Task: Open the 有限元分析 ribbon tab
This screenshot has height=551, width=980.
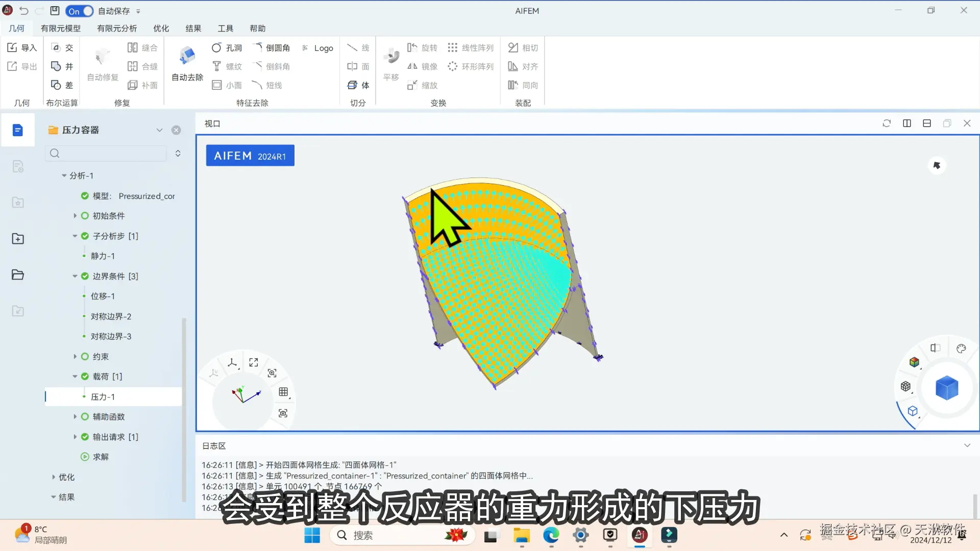Action: pos(117,29)
